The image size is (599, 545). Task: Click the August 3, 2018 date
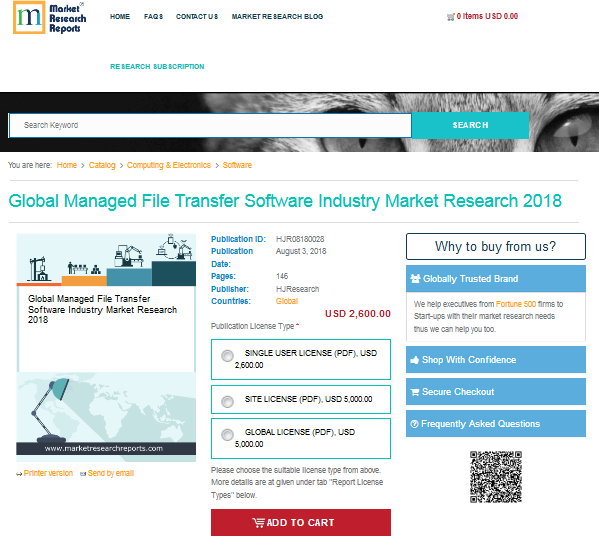[301, 251]
